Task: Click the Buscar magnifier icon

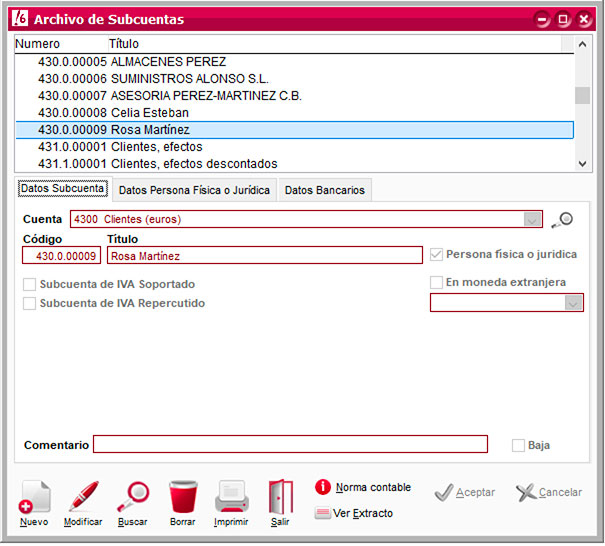Action: pos(133,497)
